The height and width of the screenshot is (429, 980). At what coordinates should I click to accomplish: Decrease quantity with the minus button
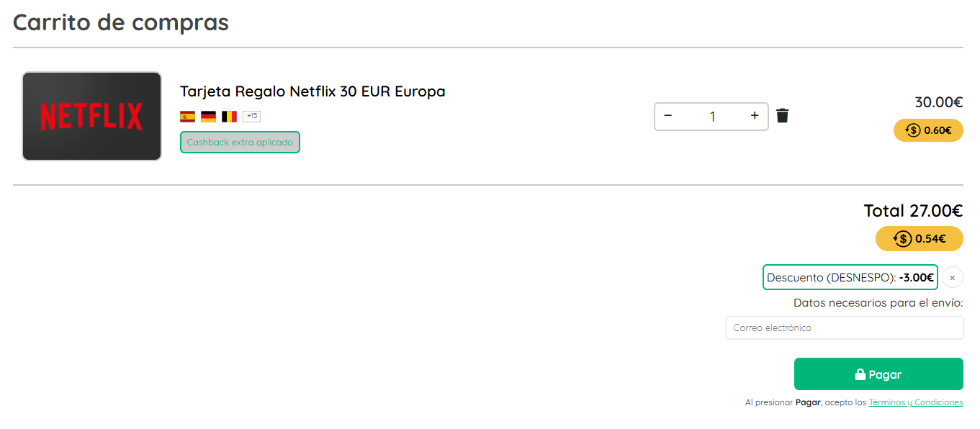click(668, 116)
